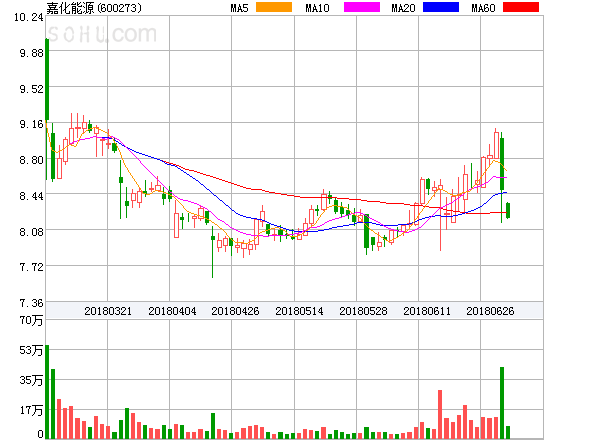Select the MA10 legend label
Viewport: 600px width, 440px height.
[x=318, y=8]
